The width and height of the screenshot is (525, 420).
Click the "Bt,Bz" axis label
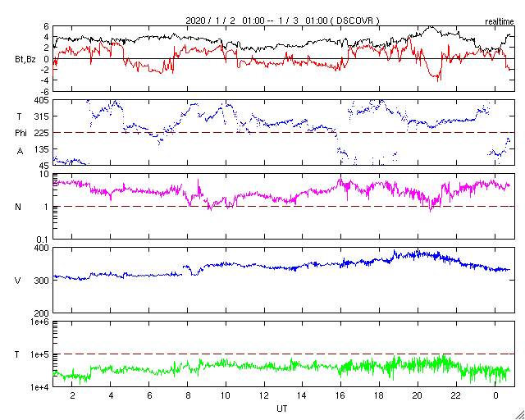point(25,61)
